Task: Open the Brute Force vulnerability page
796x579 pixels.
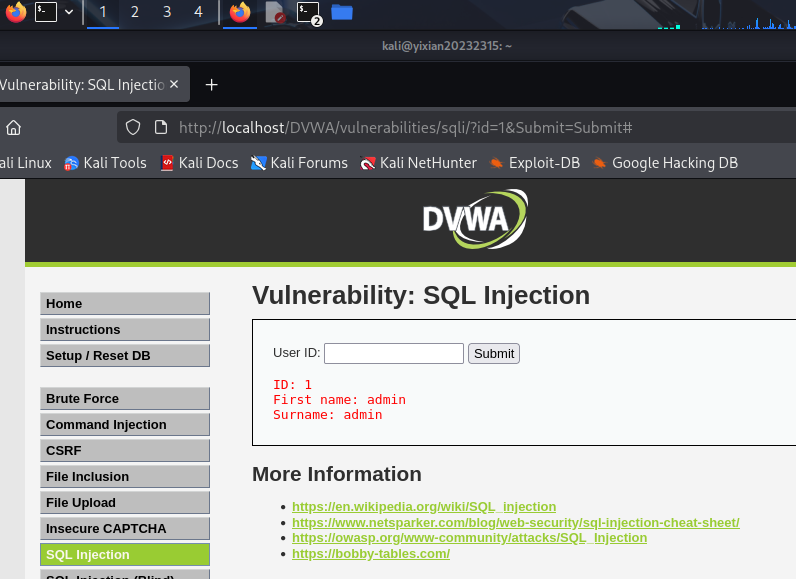Action: pyautogui.click(x=125, y=398)
